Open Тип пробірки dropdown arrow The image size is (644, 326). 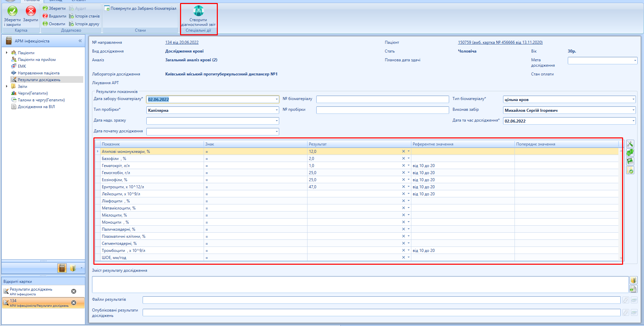pos(277,110)
